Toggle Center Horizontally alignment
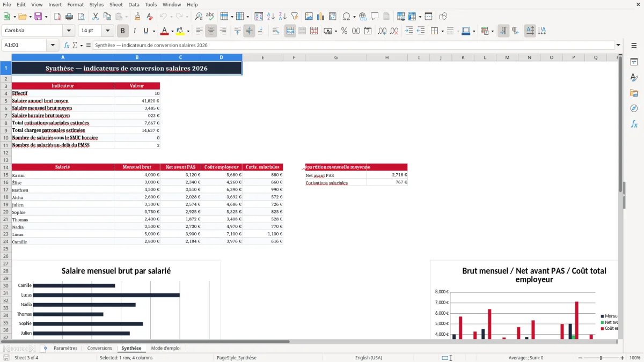Viewport: 644px width, 362px height. tap(211, 31)
